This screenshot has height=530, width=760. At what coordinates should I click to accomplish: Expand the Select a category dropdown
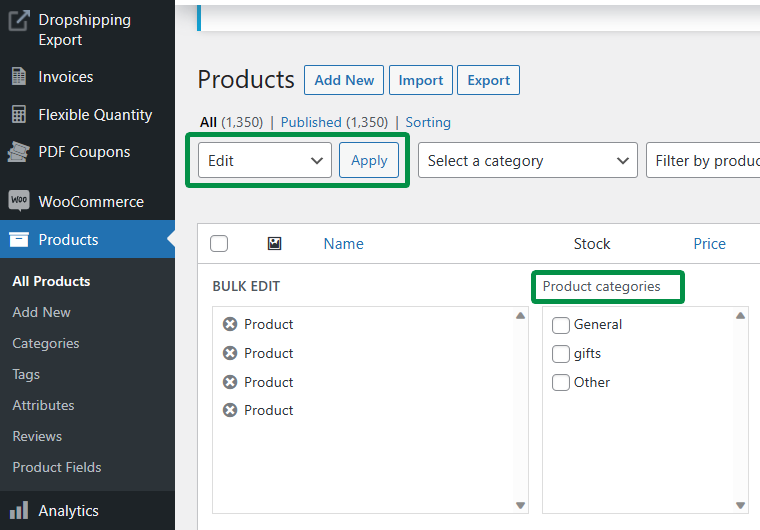527,161
